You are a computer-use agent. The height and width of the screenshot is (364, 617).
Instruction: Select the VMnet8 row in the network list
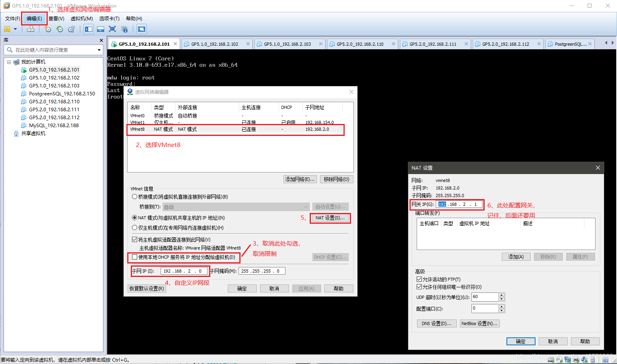[x=236, y=129]
